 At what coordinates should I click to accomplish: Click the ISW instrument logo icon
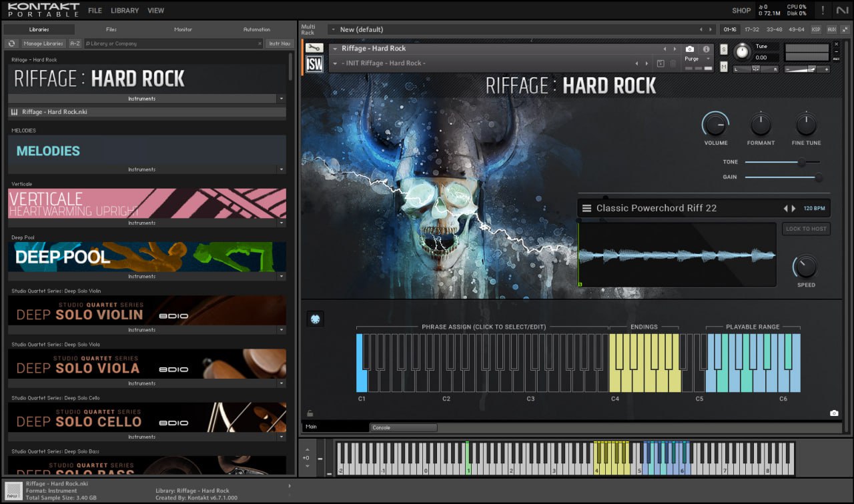(314, 64)
